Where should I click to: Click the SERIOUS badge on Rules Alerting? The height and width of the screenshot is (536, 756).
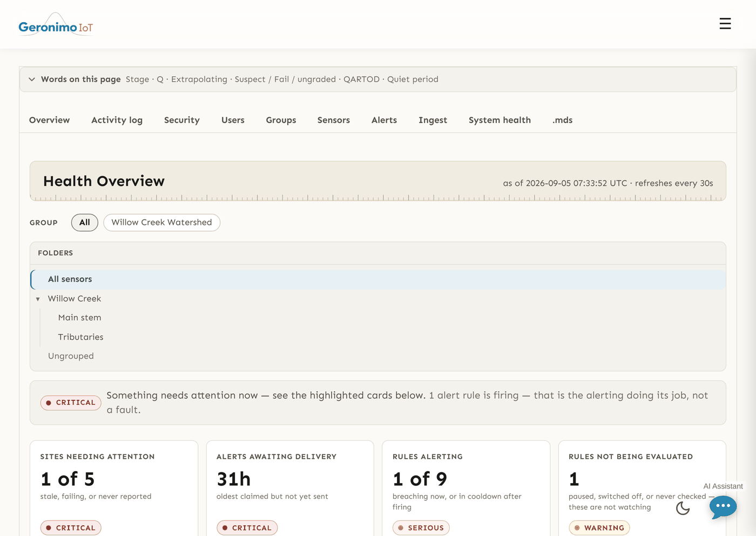pos(421,528)
